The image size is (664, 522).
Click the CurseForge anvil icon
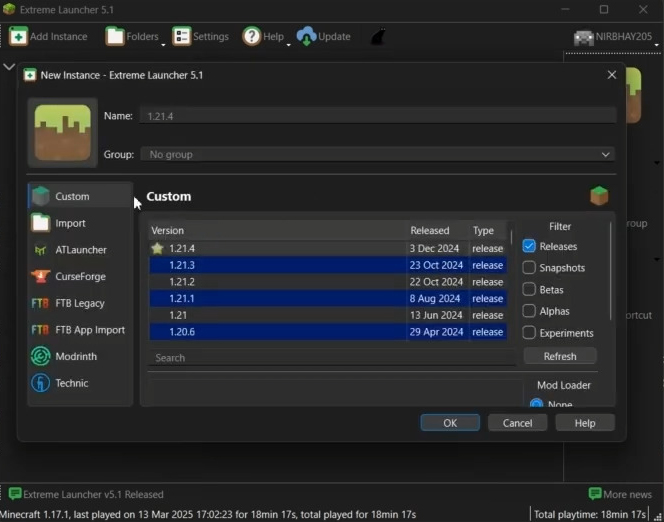41,276
